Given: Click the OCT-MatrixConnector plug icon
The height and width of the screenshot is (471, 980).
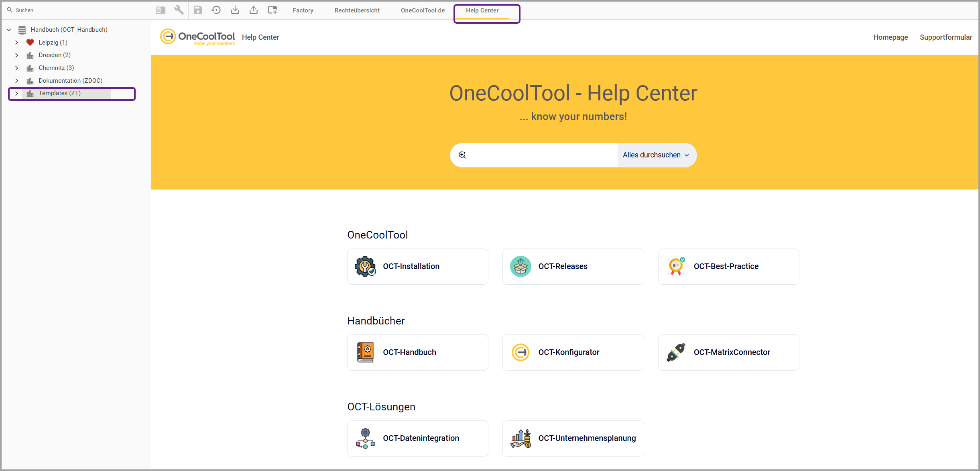Looking at the screenshot, I should click(x=676, y=352).
